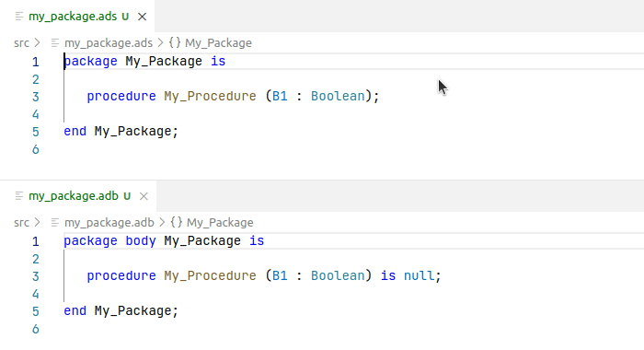Click 'B1' parameter in adb editor

(x=280, y=275)
